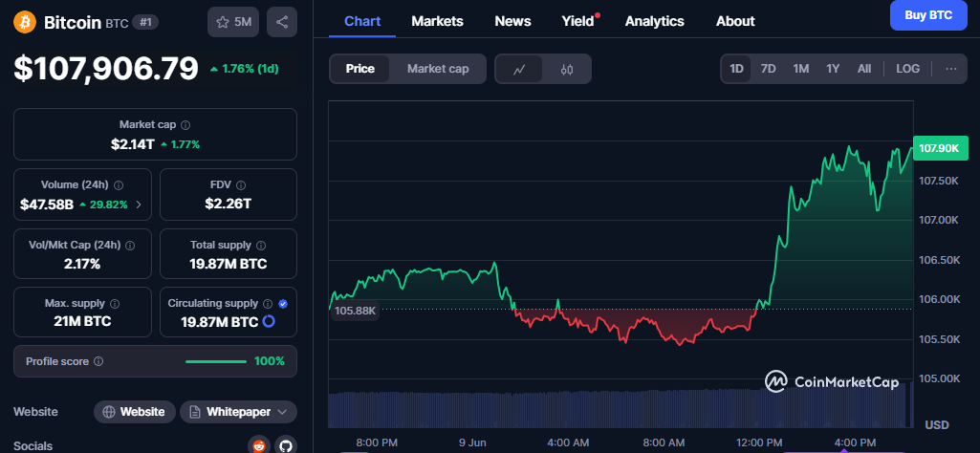Image resolution: width=980 pixels, height=453 pixels.
Task: Click Total supply info icon
Action: pos(261,246)
